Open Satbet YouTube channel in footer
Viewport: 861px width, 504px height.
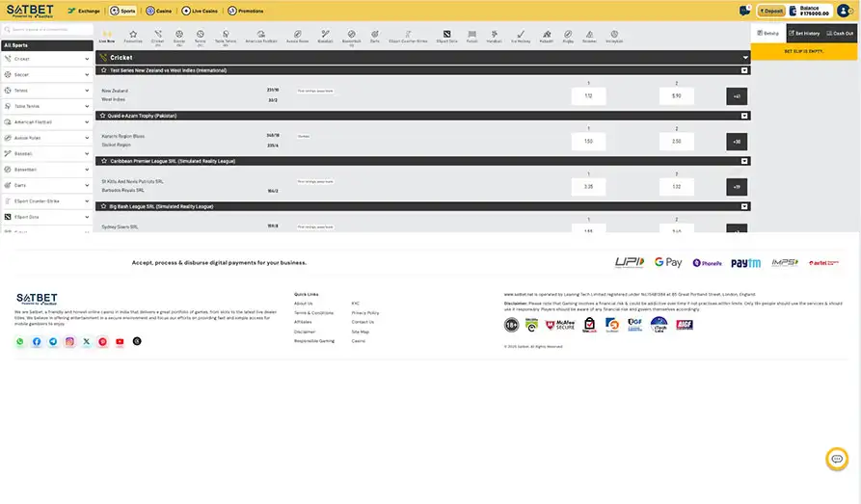point(120,341)
